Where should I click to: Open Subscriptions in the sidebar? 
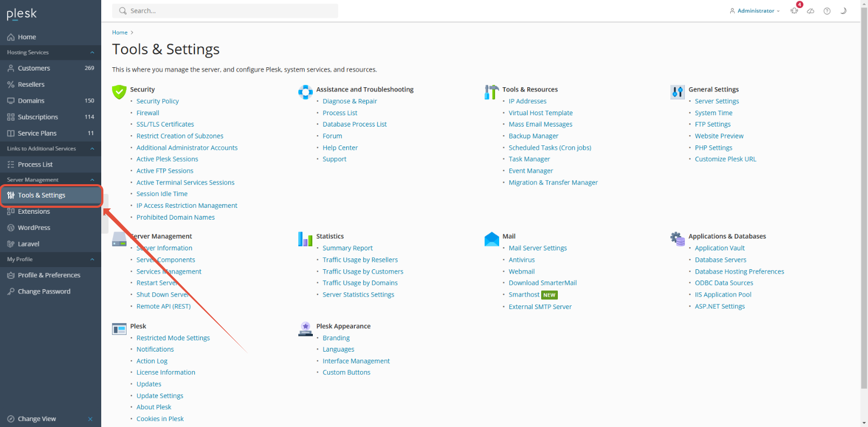(x=51, y=117)
